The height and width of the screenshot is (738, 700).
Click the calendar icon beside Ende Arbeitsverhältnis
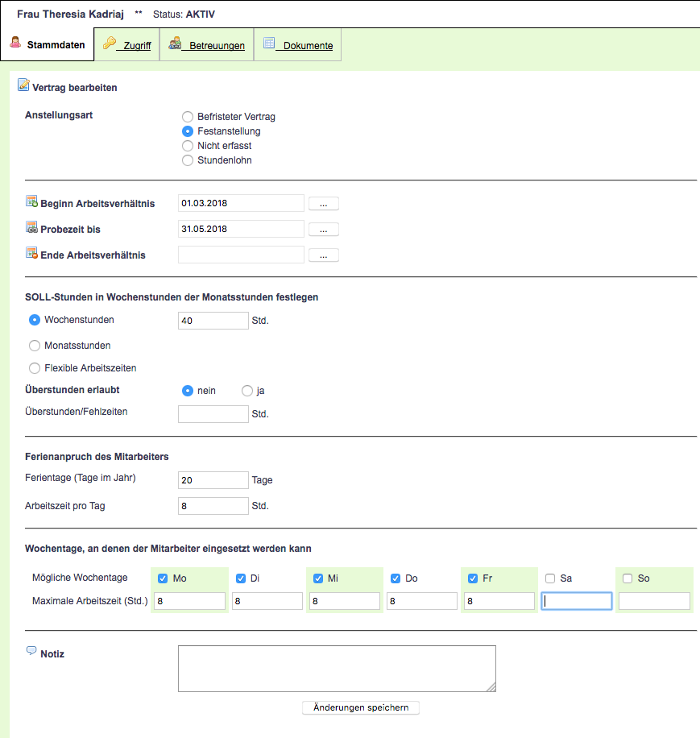click(31, 253)
